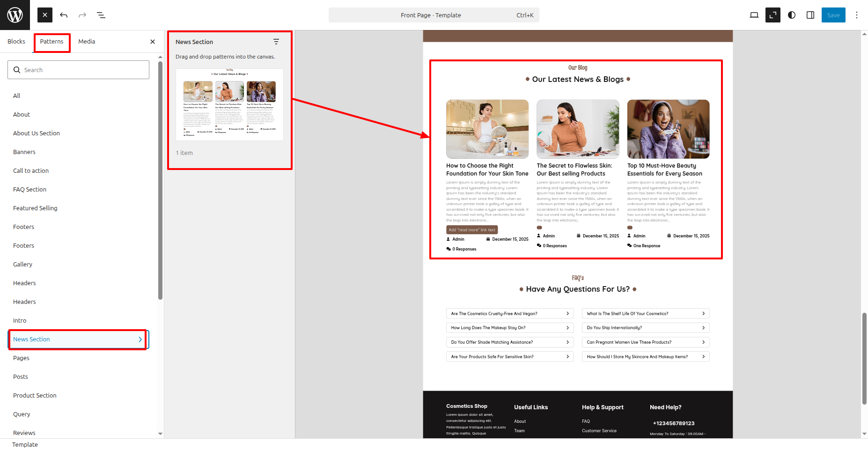Viewport: 868px width, 450px height.
Task: Close the block inserter toggle
Action: coord(45,15)
